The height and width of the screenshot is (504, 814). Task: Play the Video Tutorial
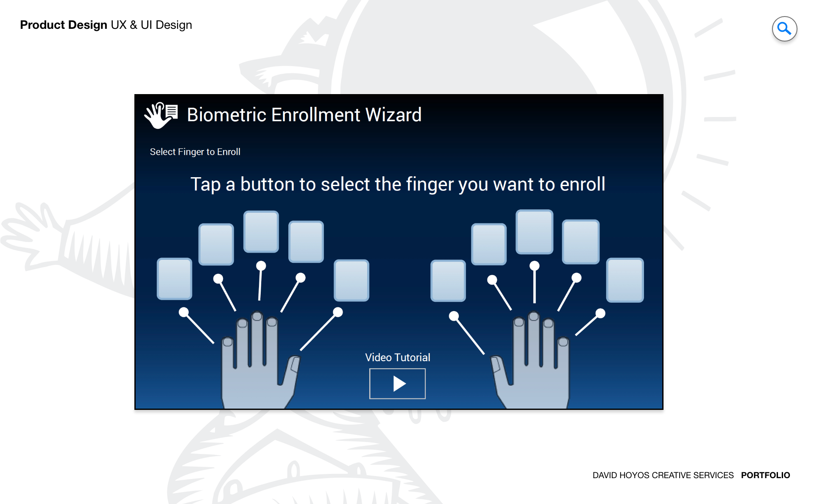click(x=397, y=384)
